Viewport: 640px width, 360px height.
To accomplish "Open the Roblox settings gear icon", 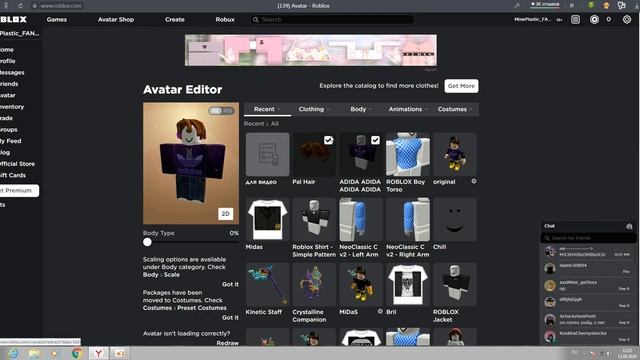I will tap(627, 19).
